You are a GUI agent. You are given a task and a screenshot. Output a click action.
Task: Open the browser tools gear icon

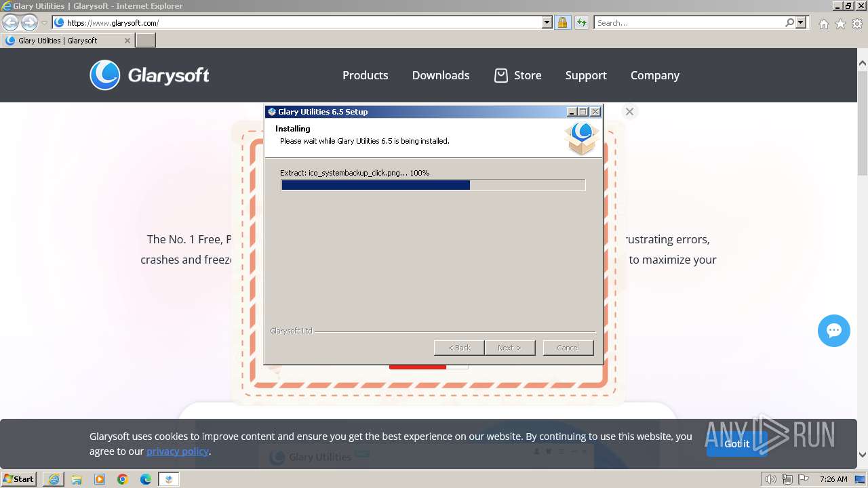point(857,24)
